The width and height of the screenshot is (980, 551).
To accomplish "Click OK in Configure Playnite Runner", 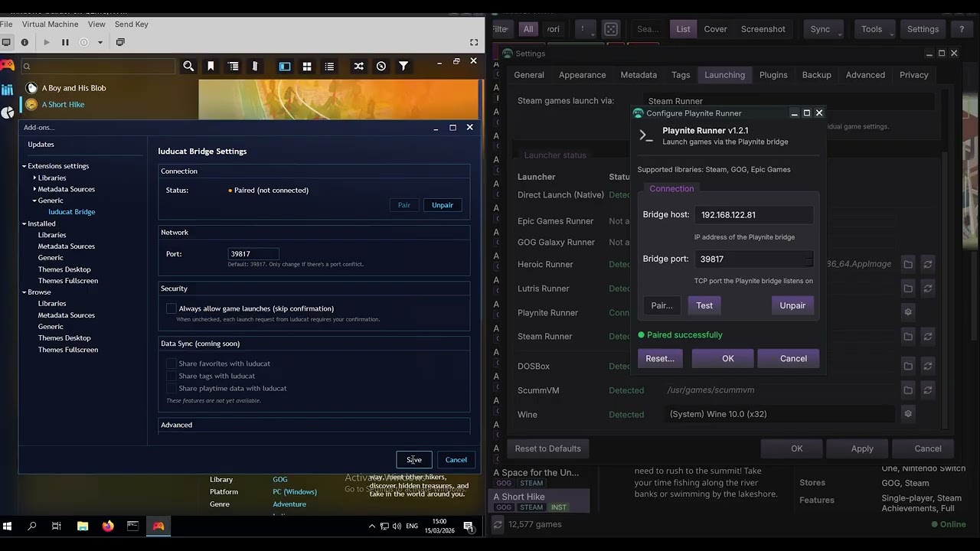I will coord(723,358).
